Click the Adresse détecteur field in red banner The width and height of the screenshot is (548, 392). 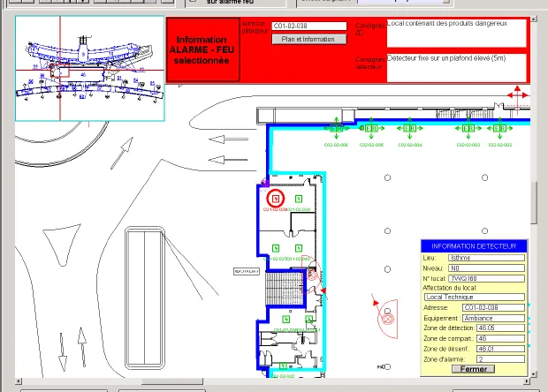coord(309,26)
